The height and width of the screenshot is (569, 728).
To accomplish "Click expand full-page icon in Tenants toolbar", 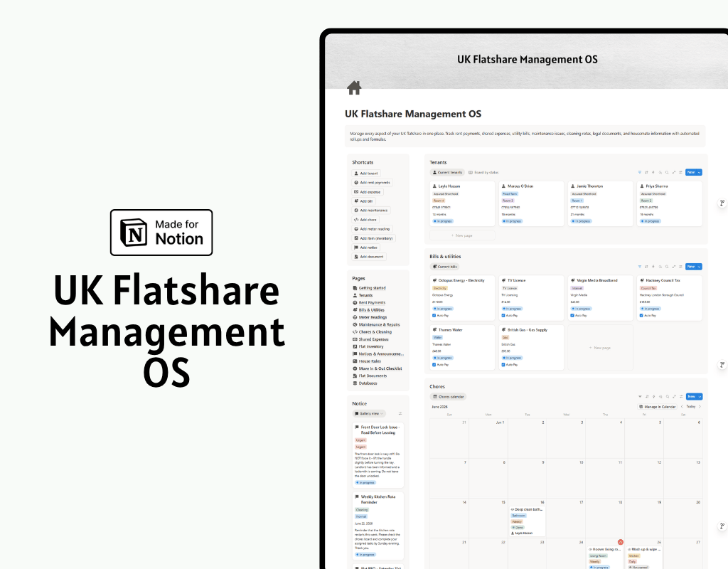I will pyautogui.click(x=674, y=172).
